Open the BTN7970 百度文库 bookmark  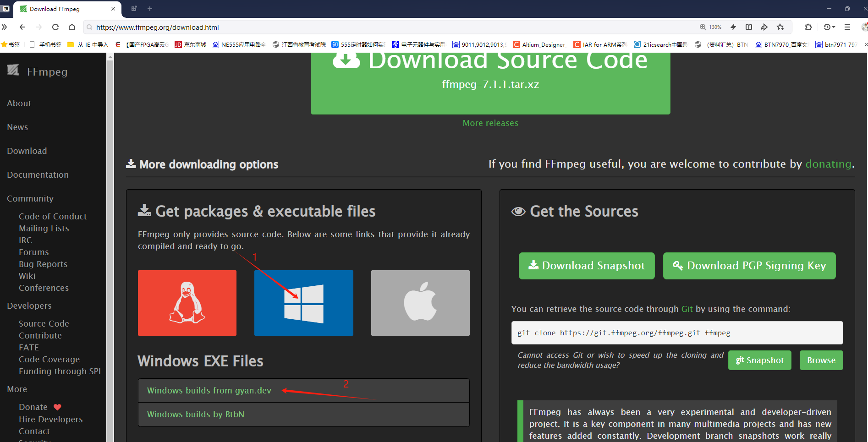pos(782,44)
